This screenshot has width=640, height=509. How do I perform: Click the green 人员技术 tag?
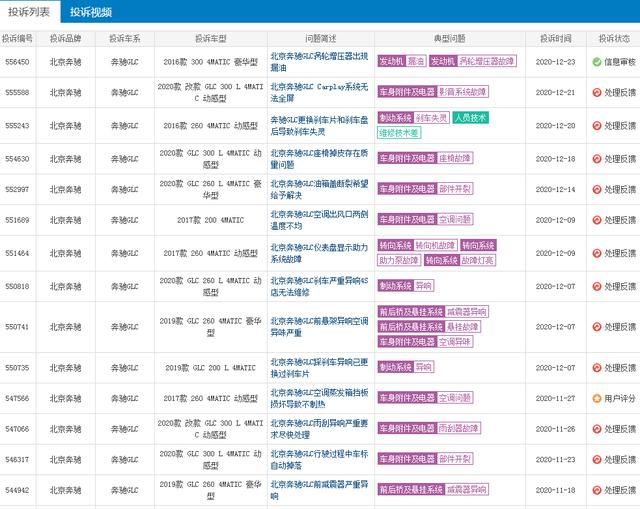pos(471,118)
